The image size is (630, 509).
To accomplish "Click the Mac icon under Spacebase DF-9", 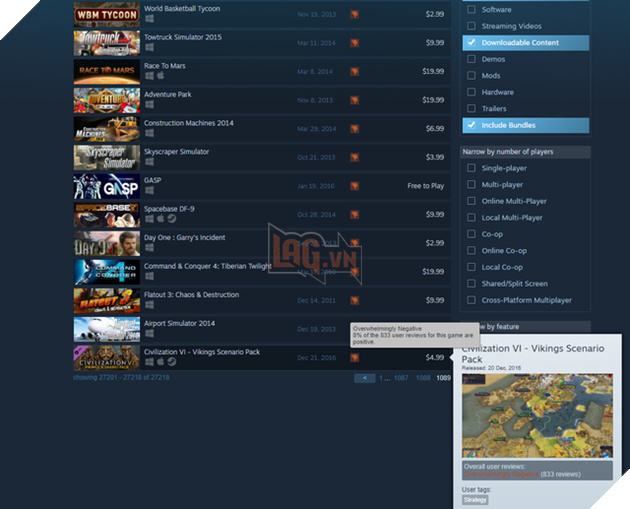I will pyautogui.click(x=160, y=219).
